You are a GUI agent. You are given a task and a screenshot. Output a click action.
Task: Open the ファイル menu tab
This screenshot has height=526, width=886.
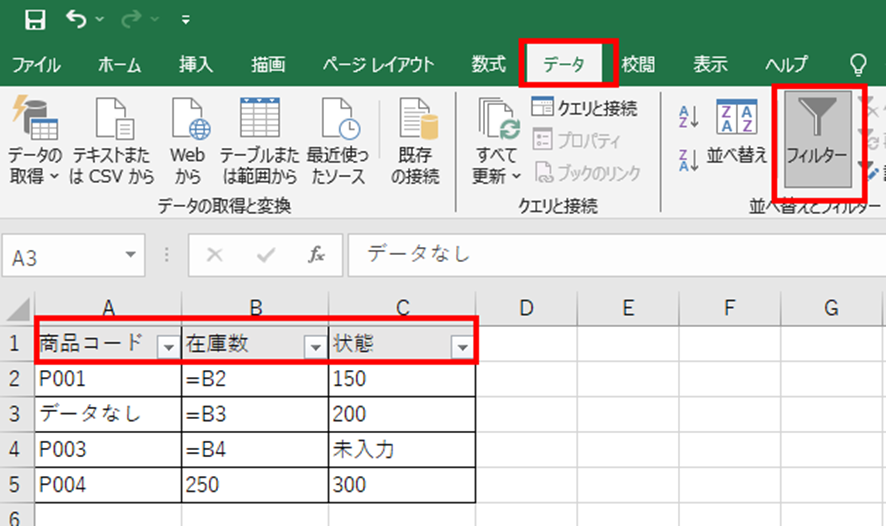pos(36,65)
